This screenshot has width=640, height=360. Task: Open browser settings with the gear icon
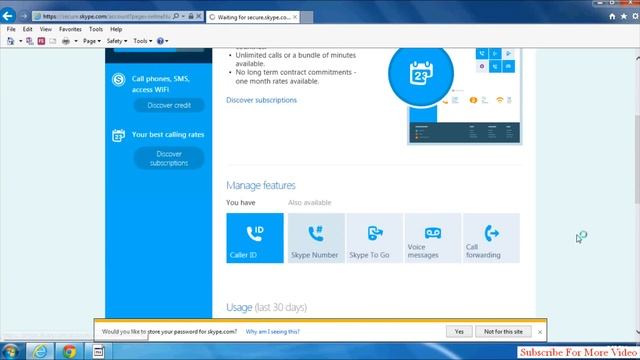[x=636, y=16]
